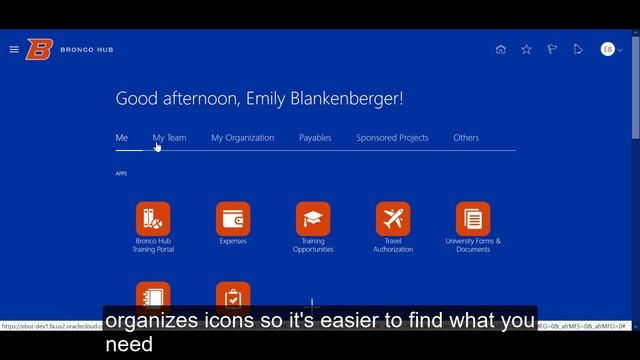Click the BRONCO HUB header title
Viewport: 640px width, 360px height.
87,50
